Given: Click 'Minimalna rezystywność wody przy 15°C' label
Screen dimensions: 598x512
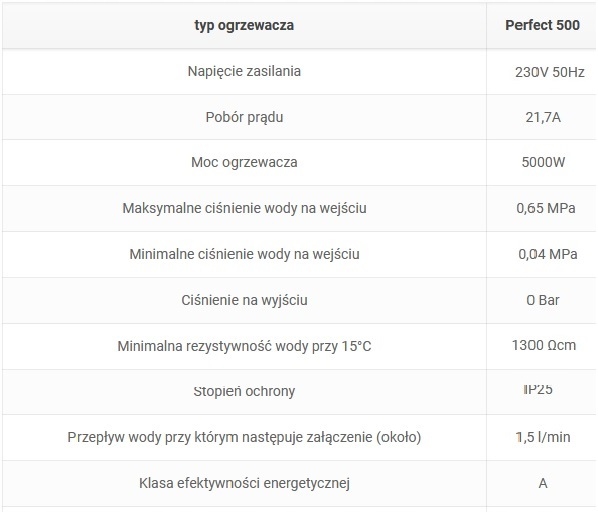Looking at the screenshot, I should click(x=244, y=346).
